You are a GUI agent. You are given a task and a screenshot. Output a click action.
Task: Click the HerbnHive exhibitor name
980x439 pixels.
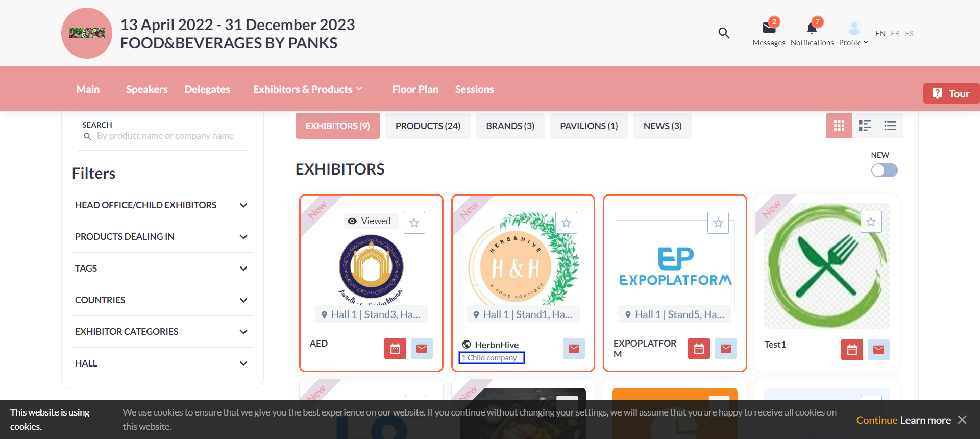[496, 345]
